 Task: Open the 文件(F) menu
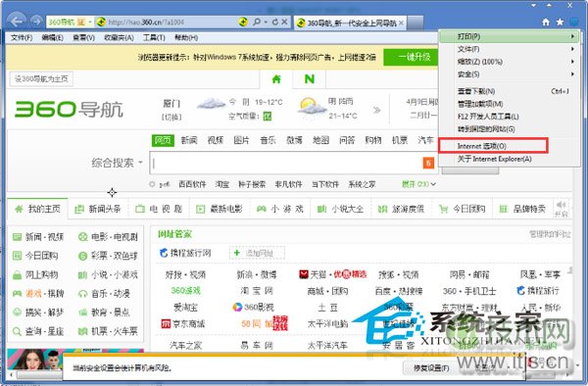22,38
